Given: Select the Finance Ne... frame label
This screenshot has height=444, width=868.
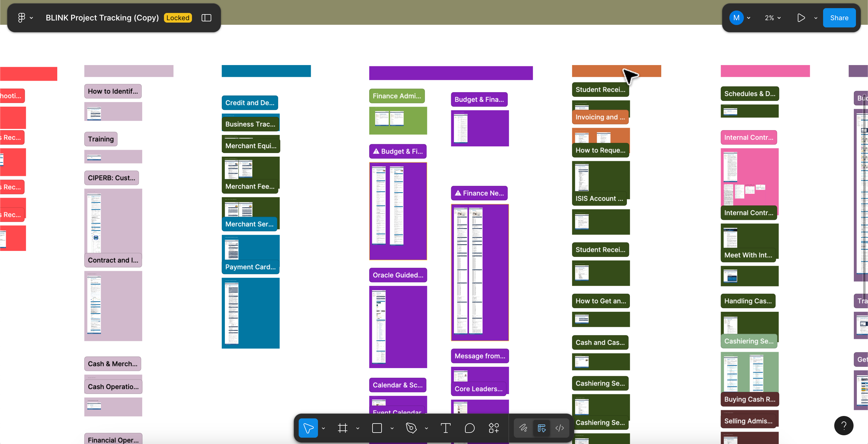Looking at the screenshot, I should tap(479, 193).
